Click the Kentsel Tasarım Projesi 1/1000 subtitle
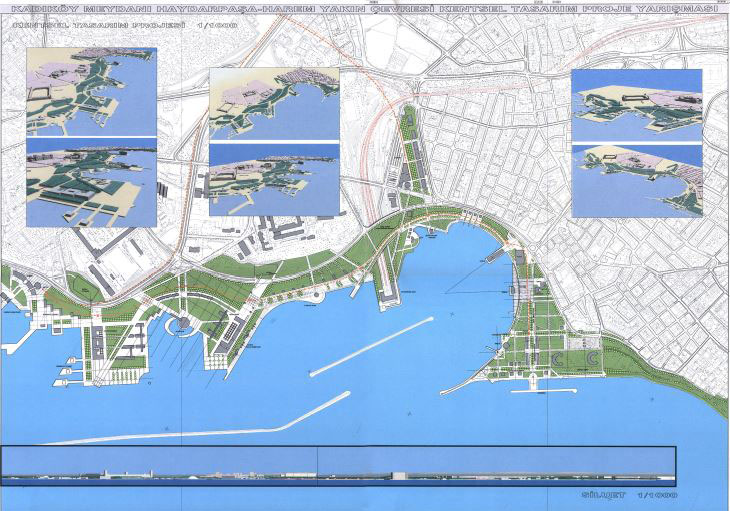This screenshot has width=730, height=511. coord(126,26)
